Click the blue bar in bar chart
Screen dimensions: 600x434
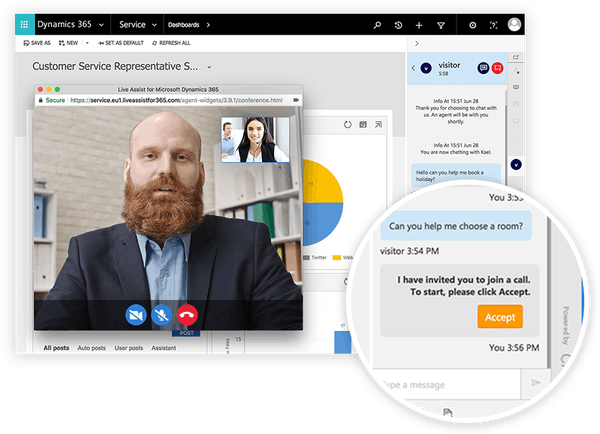click(x=342, y=342)
